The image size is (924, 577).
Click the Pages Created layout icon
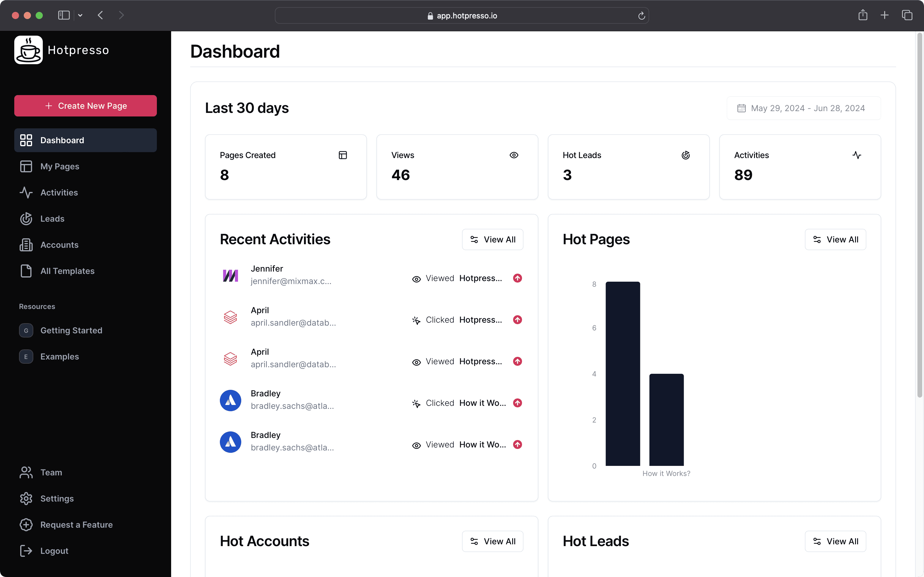click(x=343, y=155)
